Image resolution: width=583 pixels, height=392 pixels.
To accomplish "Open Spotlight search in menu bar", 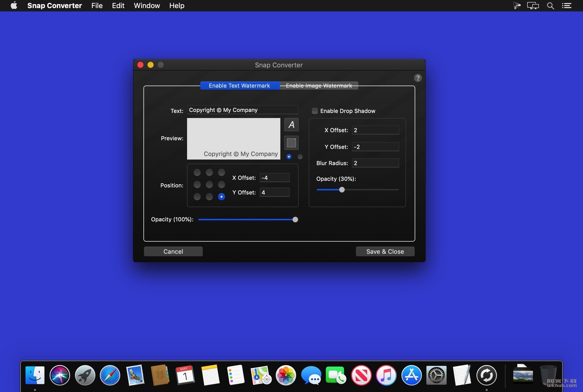I will tap(550, 6).
